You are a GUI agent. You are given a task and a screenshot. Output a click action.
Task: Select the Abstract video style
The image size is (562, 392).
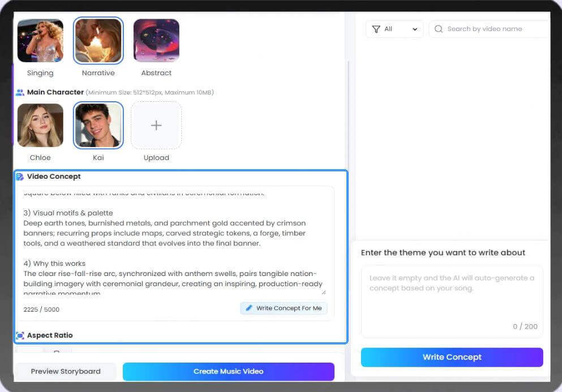click(x=156, y=41)
